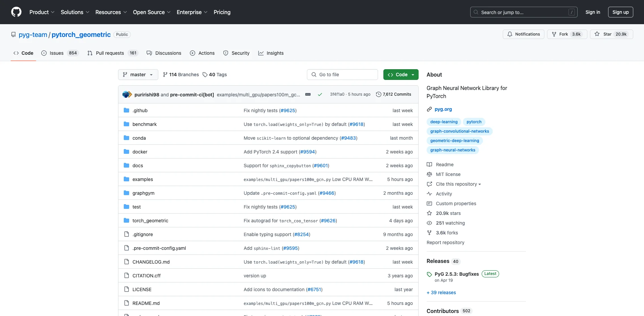
Task: Click the .github folder icon
Action: click(126, 110)
